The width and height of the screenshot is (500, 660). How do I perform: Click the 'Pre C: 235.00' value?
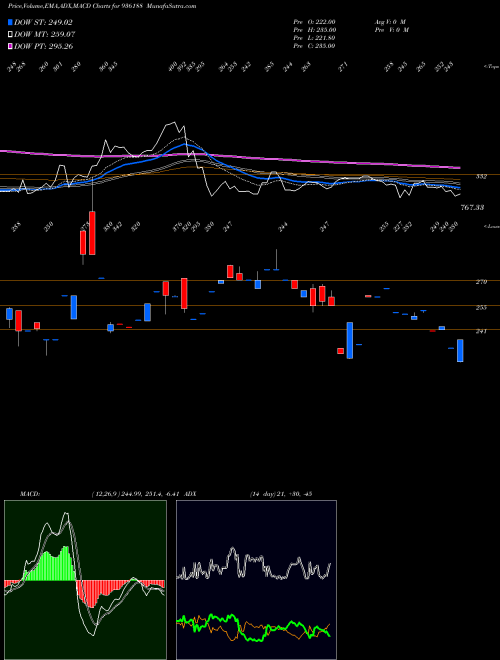tap(314, 46)
